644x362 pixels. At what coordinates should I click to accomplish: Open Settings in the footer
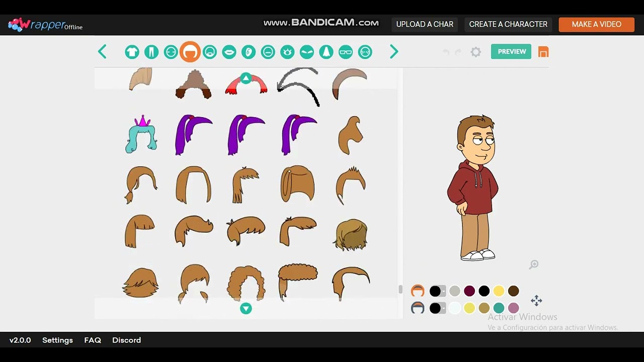coord(57,340)
